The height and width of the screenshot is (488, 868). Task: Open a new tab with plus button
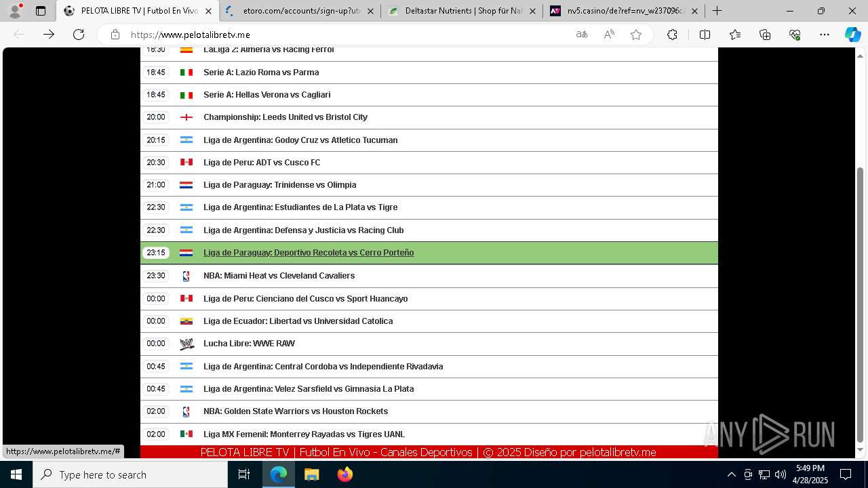717,11
